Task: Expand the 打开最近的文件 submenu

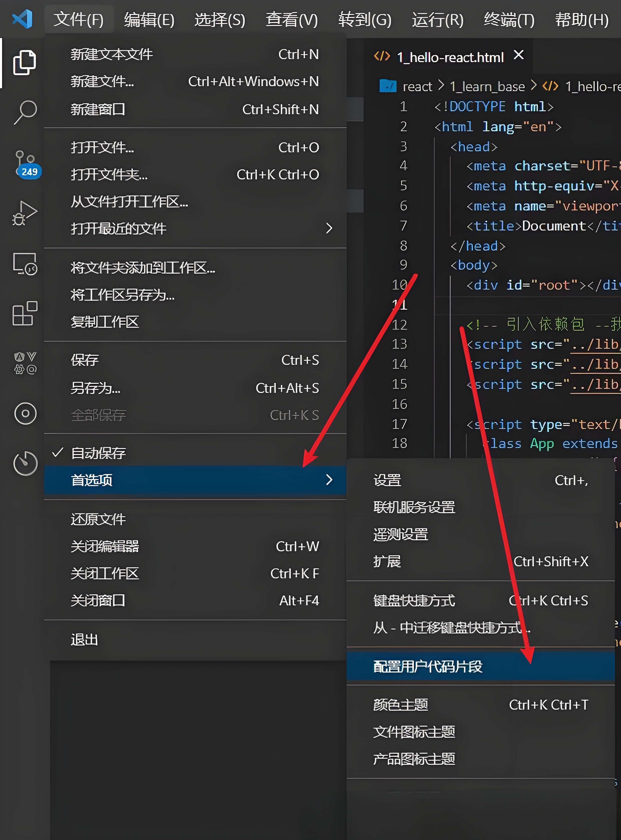Action: 118,228
